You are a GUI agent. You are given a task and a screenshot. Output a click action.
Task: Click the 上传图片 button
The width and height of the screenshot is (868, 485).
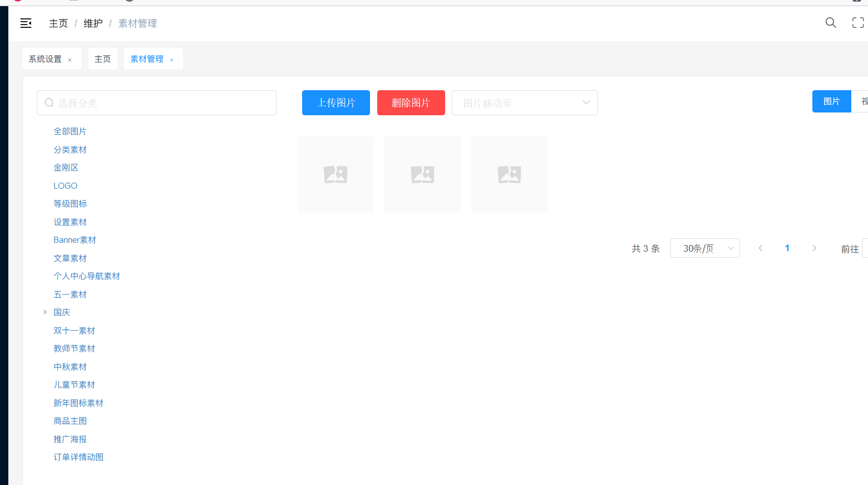tap(336, 103)
